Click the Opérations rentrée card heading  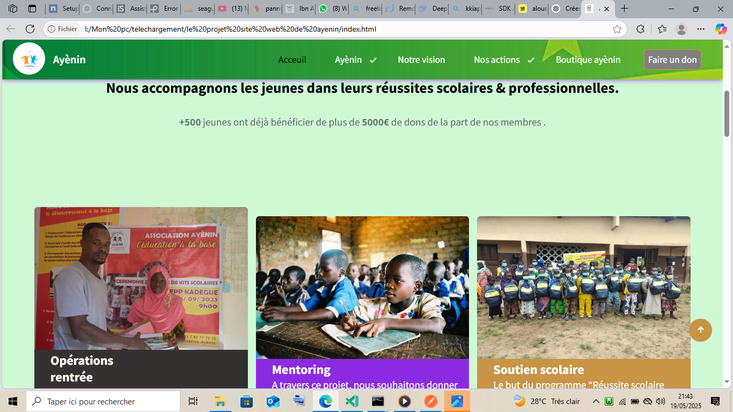point(82,369)
